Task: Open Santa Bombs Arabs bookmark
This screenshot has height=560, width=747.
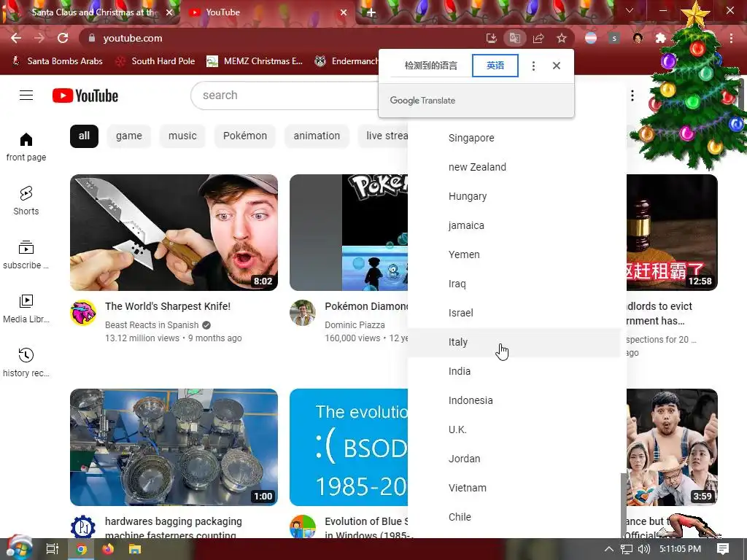Action: coord(57,61)
